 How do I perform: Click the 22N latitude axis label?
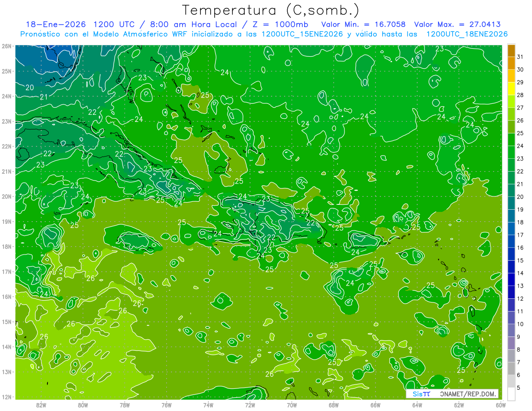(6, 146)
